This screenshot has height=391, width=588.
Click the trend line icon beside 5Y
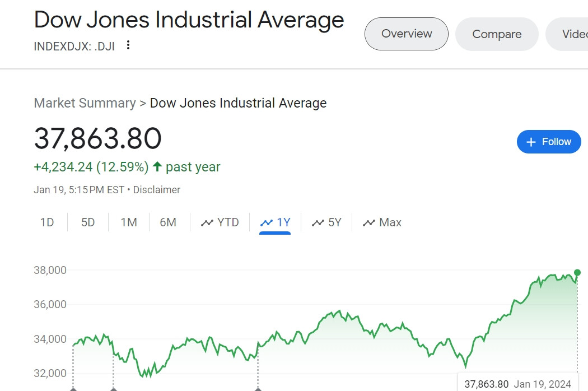coord(319,223)
